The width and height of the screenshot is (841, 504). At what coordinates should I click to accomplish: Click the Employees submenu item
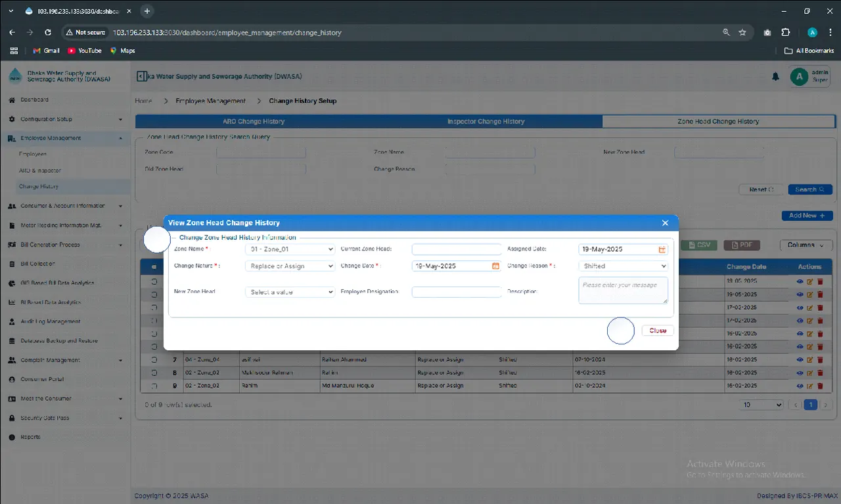(x=33, y=154)
